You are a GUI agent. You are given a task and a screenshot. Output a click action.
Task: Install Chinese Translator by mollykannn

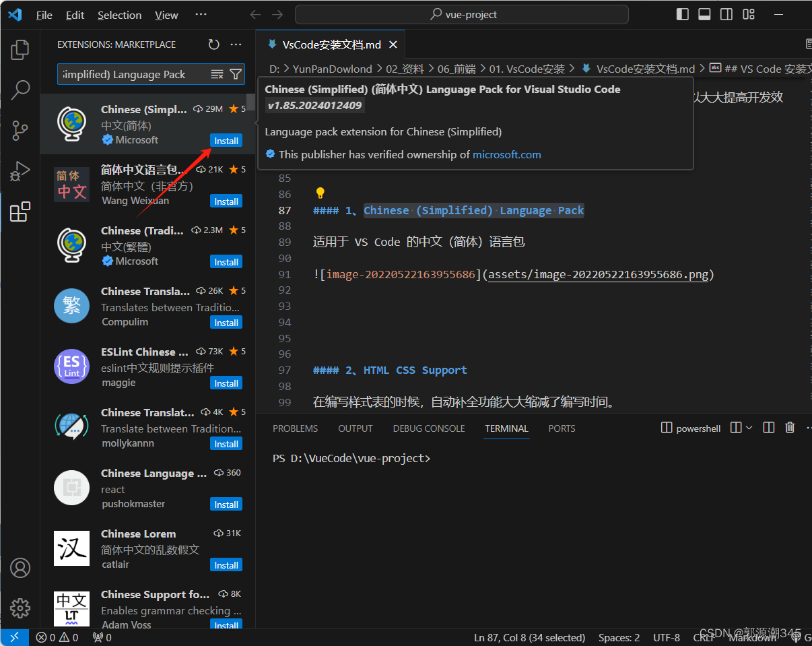point(226,444)
